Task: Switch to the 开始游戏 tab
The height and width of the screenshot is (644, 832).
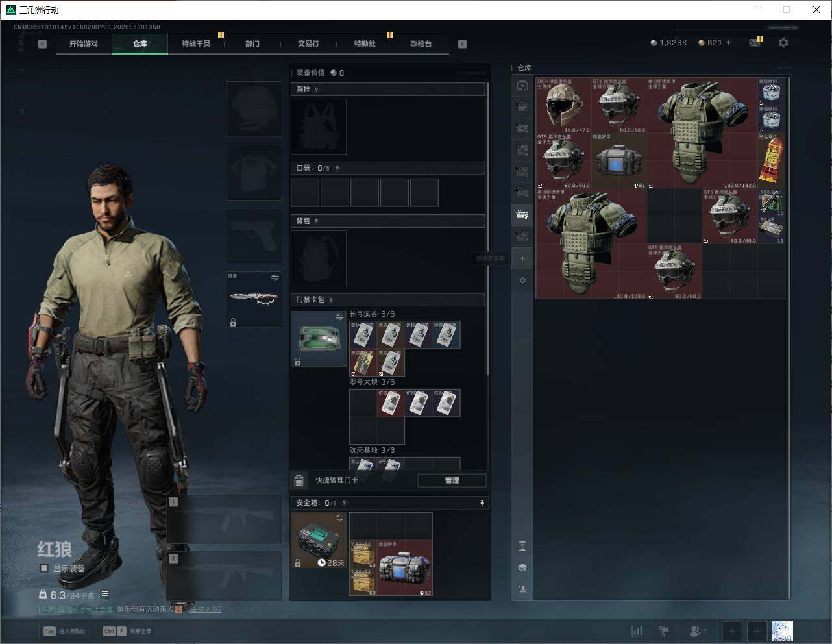Action: [84, 43]
